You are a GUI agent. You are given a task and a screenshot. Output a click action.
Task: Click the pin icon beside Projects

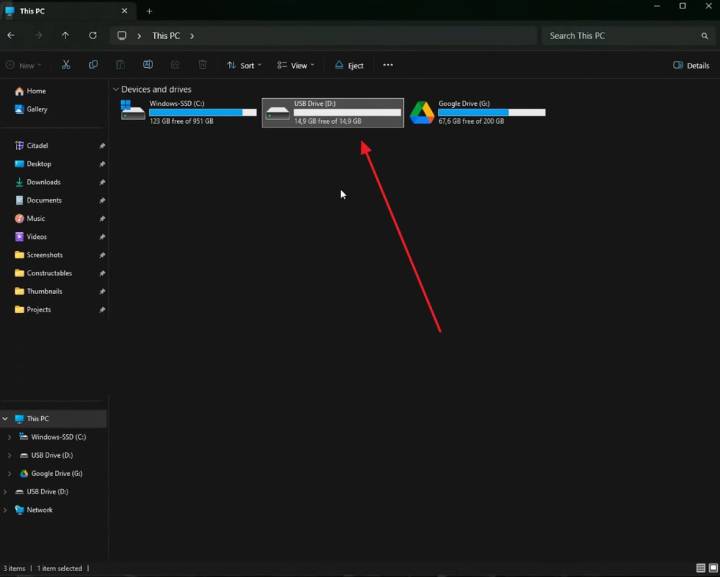pyautogui.click(x=102, y=310)
